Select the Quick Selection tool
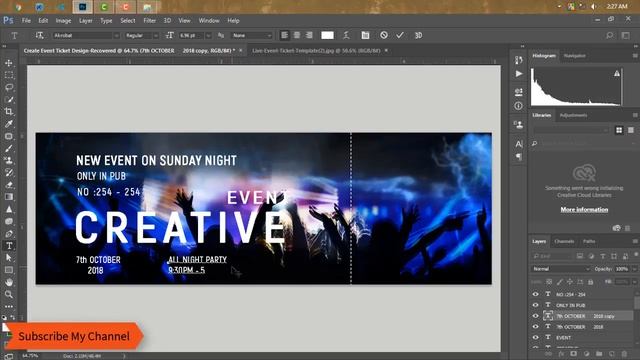Screen dimensions: 640x360 [x=9, y=100]
